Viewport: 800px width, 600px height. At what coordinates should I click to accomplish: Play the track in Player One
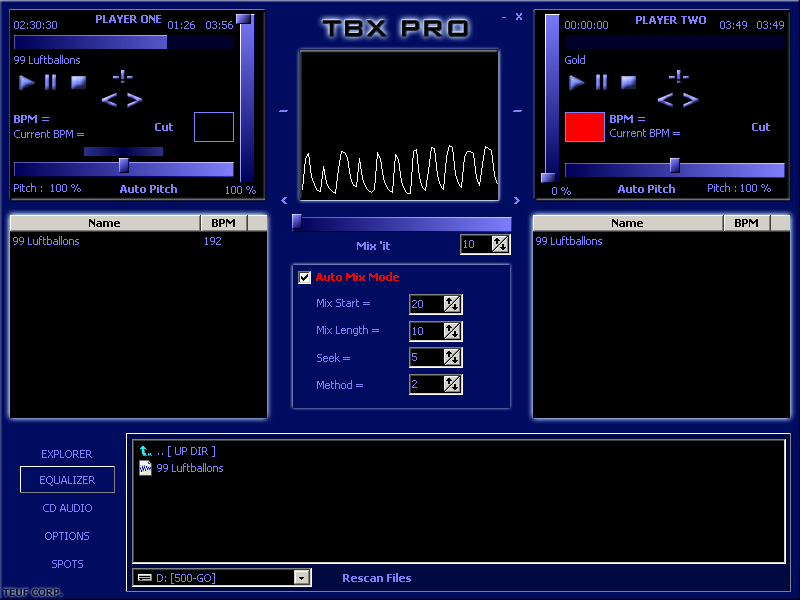point(26,82)
